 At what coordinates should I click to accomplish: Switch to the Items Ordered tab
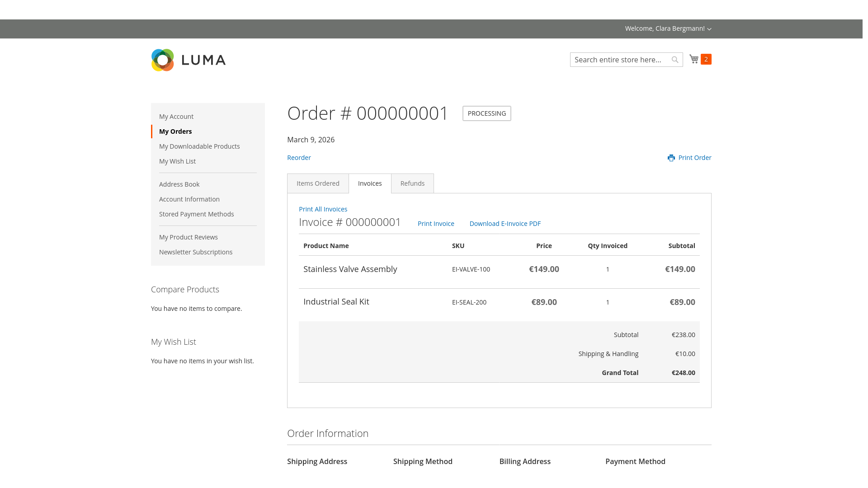(x=318, y=183)
